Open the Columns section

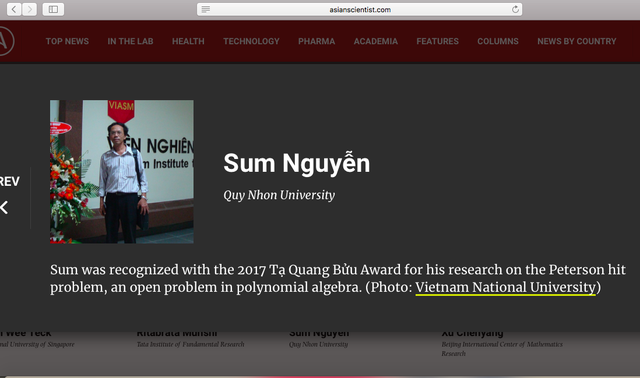(498, 41)
